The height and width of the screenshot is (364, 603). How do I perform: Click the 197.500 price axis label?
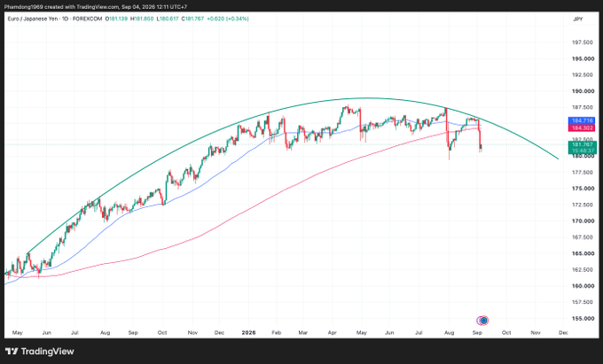[583, 43]
